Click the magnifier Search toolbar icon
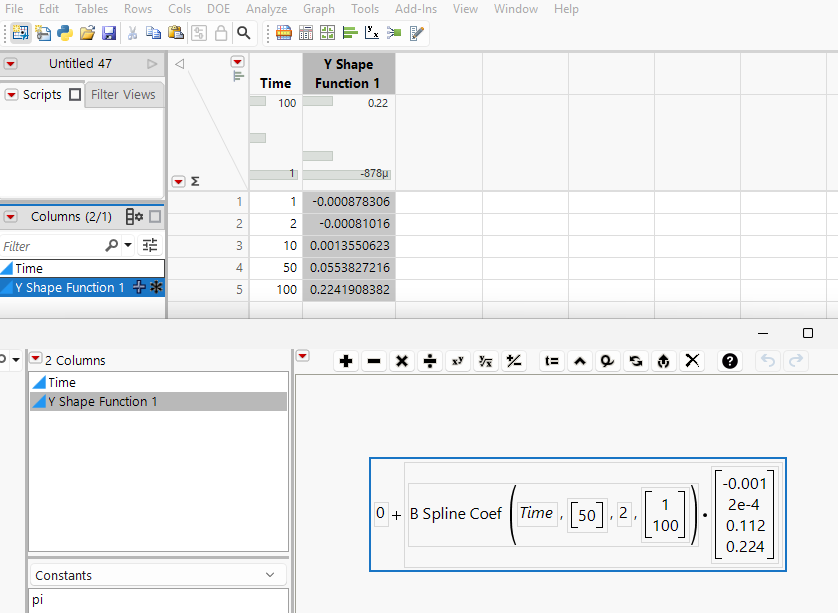The height and width of the screenshot is (613, 838). (243, 33)
